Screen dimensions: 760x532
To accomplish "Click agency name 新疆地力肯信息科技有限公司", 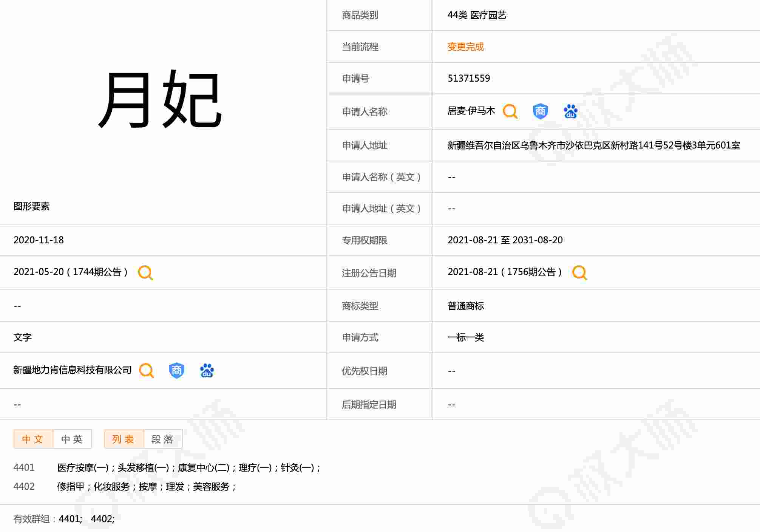I will (x=72, y=370).
